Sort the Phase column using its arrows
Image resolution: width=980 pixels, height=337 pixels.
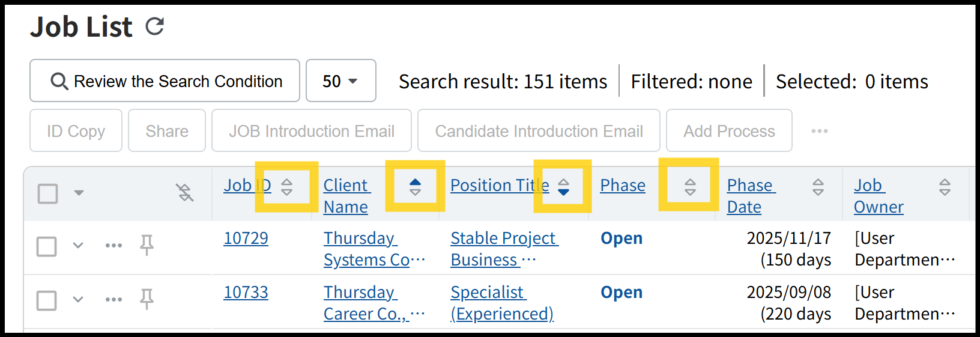(690, 187)
